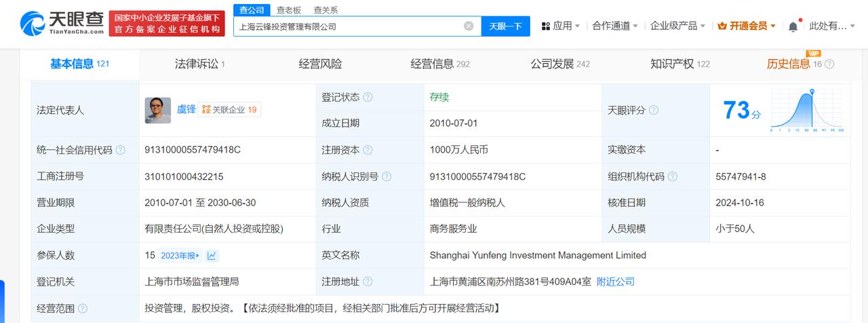The width and height of the screenshot is (868, 323).
Task: Click the 增值税一般纳税人 value
Action: pyautogui.click(x=467, y=203)
